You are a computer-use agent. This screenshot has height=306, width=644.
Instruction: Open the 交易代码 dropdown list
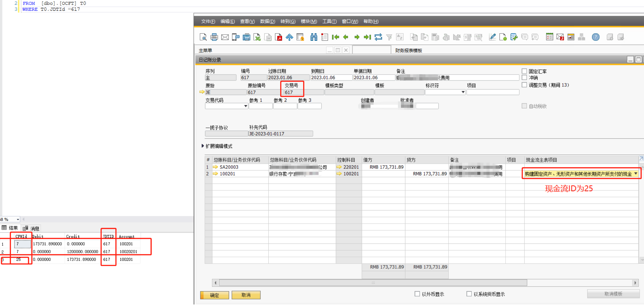[245, 106]
